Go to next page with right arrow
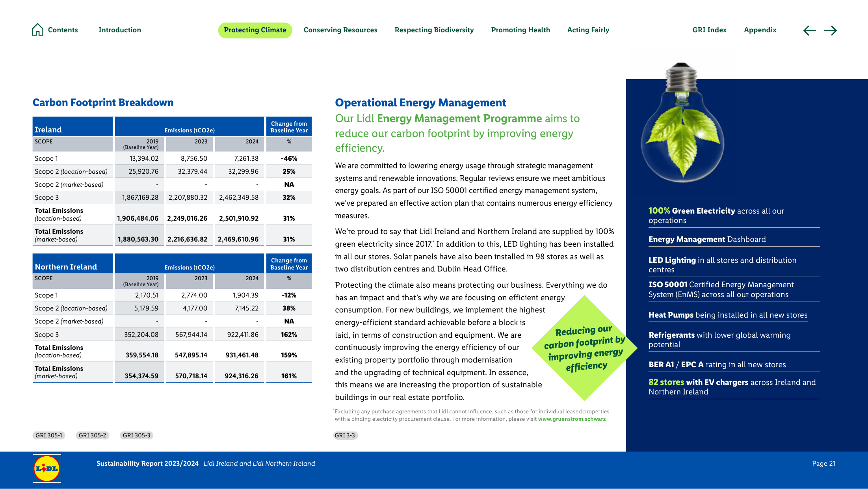This screenshot has height=489, width=868. (x=830, y=30)
